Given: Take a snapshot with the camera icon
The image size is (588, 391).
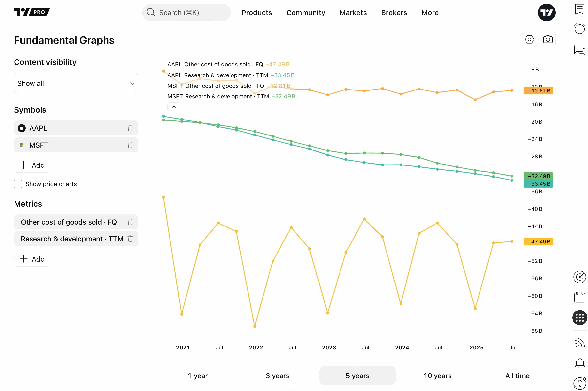Looking at the screenshot, I should [x=548, y=39].
